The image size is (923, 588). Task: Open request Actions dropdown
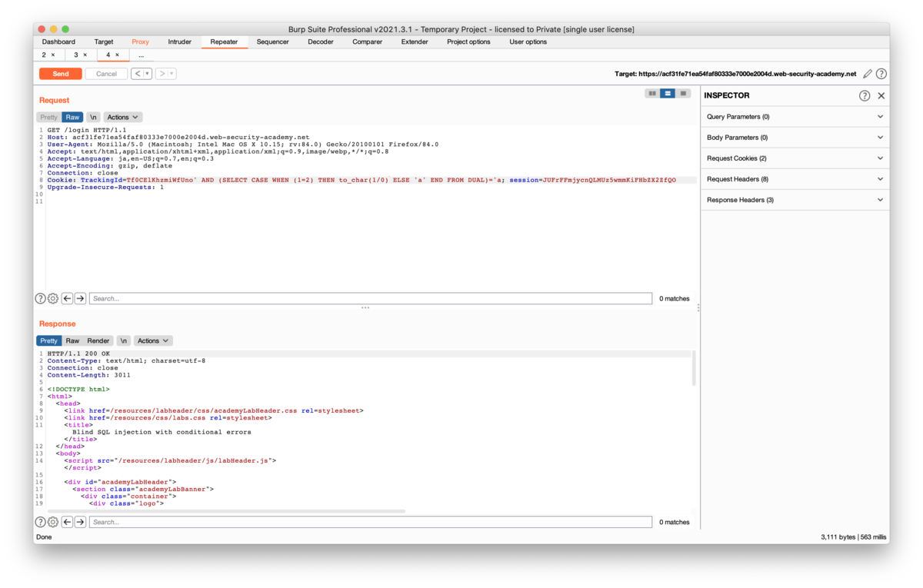tap(123, 117)
